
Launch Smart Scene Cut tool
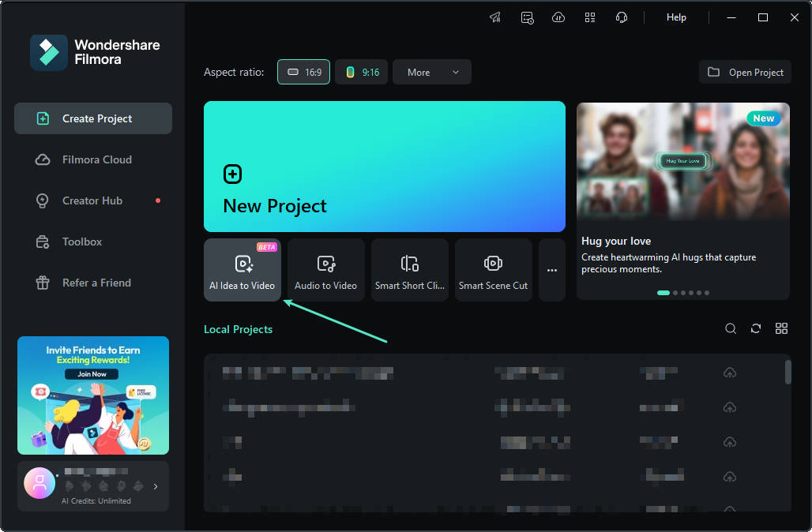(493, 270)
